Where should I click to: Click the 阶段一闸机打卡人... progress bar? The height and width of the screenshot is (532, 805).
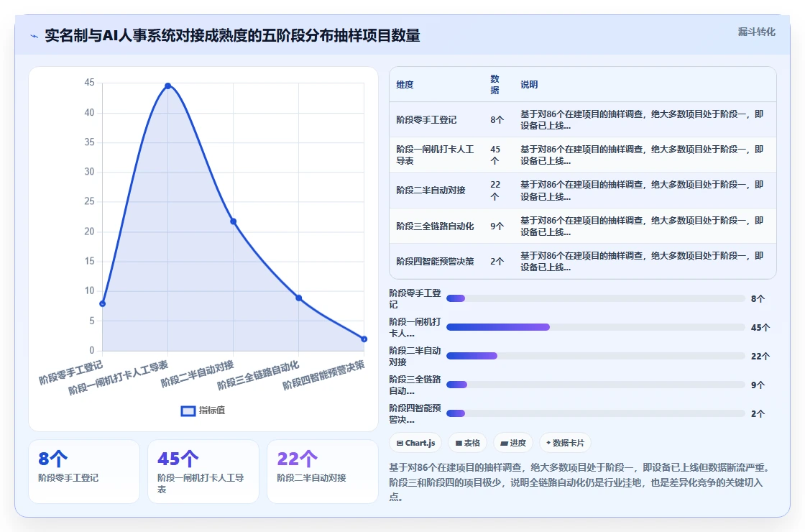pos(596,327)
